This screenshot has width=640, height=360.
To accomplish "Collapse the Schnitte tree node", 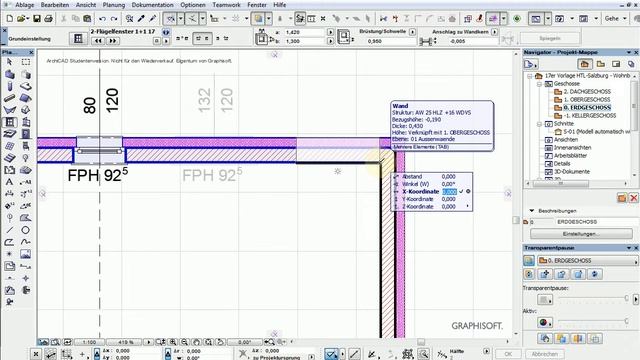I will pos(539,124).
